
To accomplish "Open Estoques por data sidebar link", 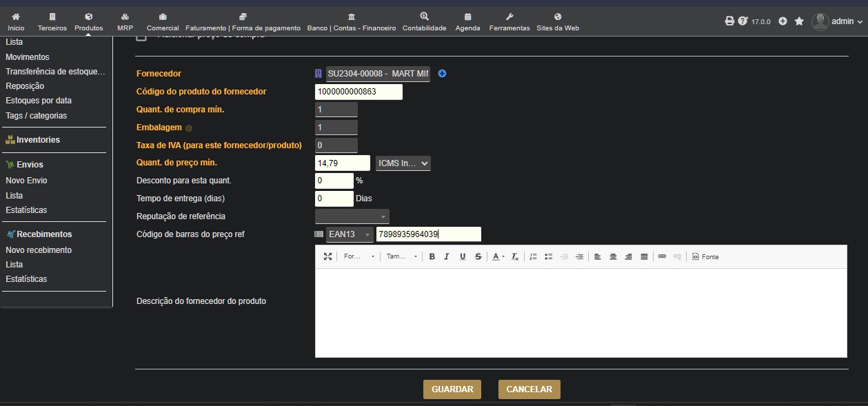I will click(39, 101).
